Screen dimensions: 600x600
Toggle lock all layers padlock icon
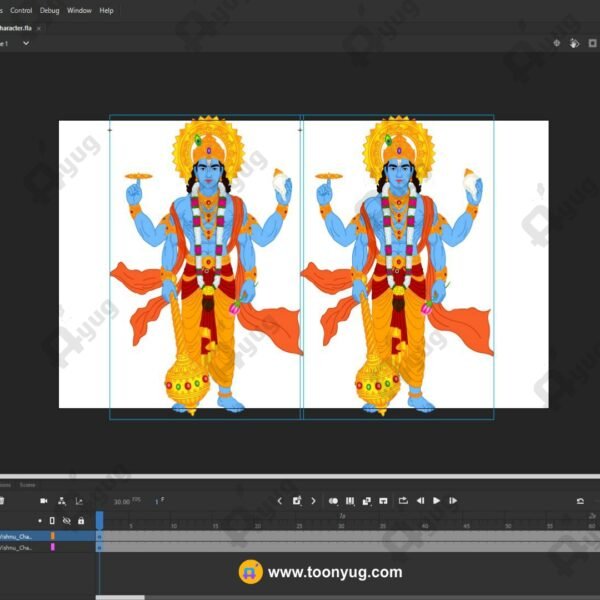tap(81, 521)
